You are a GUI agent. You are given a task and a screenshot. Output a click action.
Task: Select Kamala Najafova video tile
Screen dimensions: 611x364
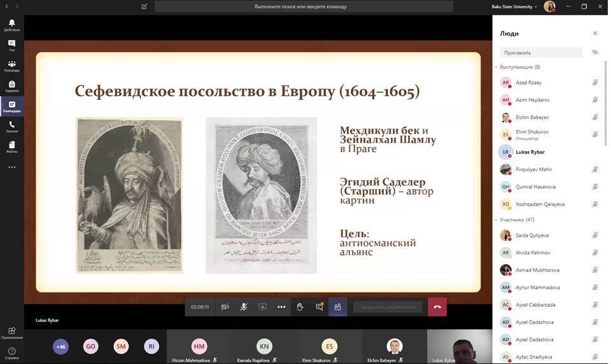[x=265, y=347]
